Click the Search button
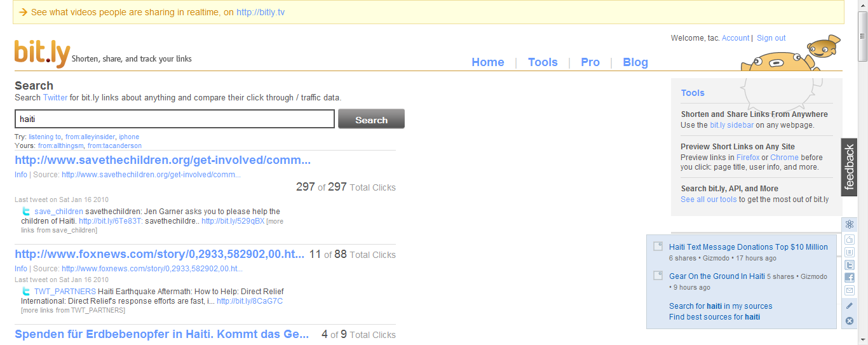 tap(371, 119)
